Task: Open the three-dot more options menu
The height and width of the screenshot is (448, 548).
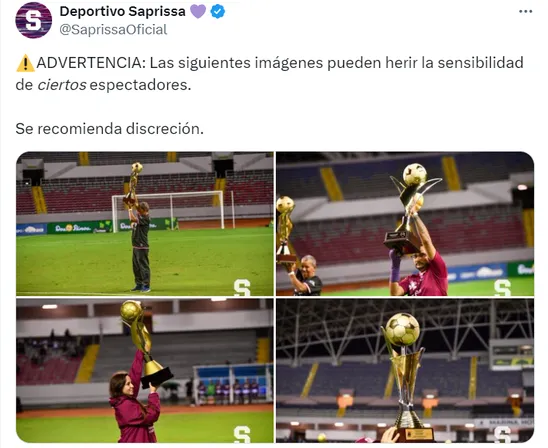Action: pos(525,12)
